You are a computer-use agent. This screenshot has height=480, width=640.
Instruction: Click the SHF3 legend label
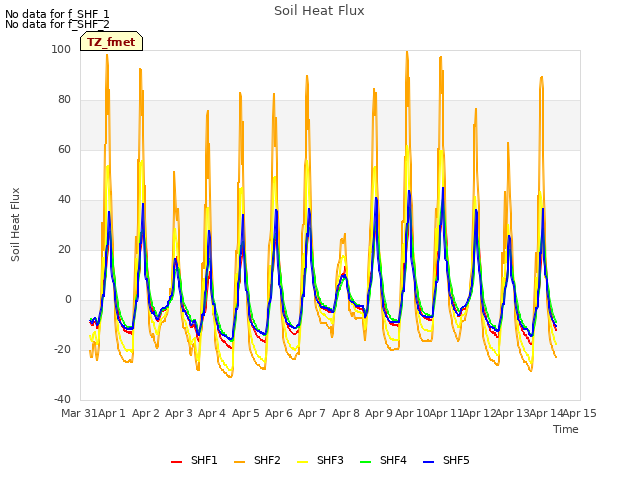(330, 460)
